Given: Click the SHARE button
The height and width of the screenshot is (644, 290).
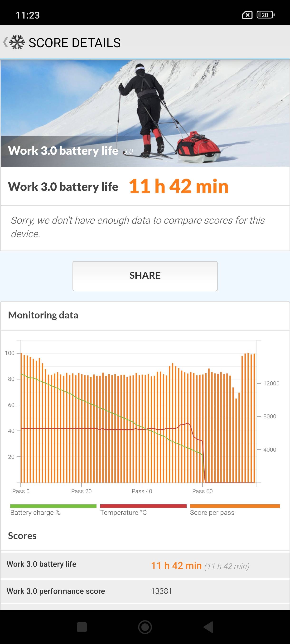Looking at the screenshot, I should 145,276.
